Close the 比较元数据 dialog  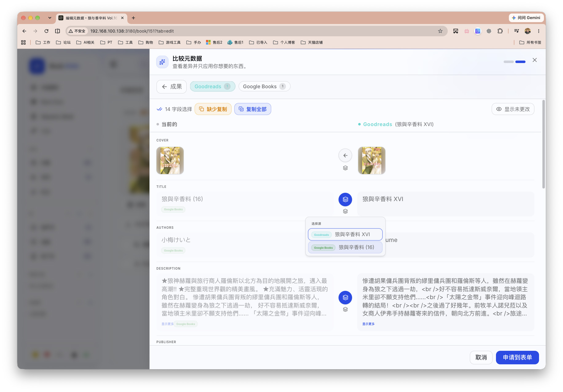(x=535, y=60)
